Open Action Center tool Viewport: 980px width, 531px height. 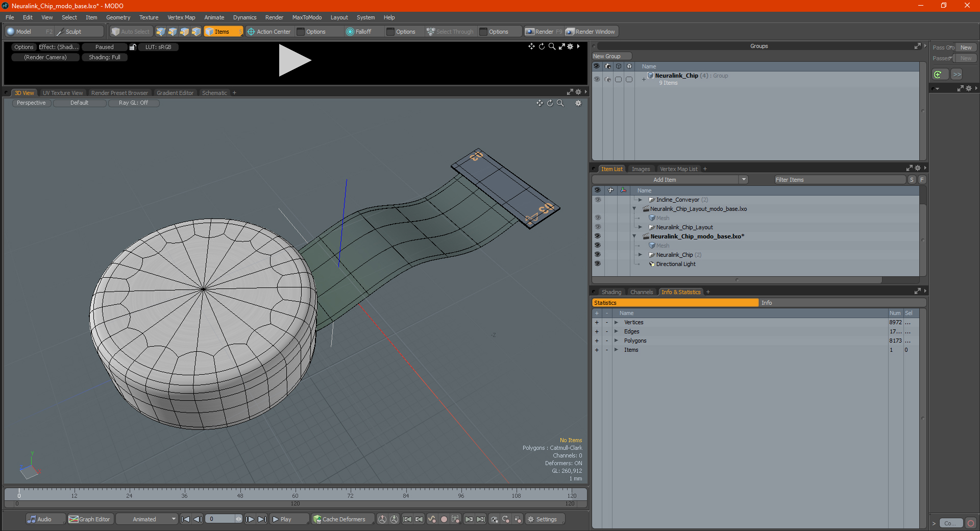(269, 32)
